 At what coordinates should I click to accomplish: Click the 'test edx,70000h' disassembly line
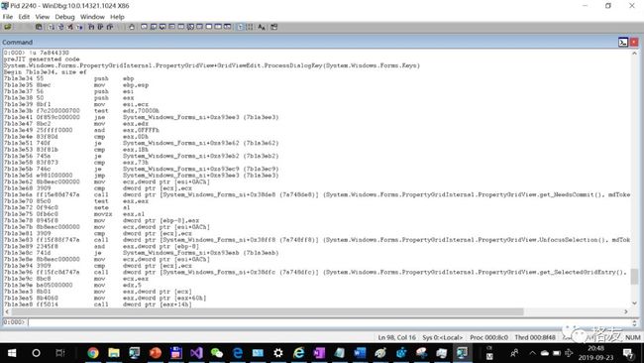(x=81, y=110)
